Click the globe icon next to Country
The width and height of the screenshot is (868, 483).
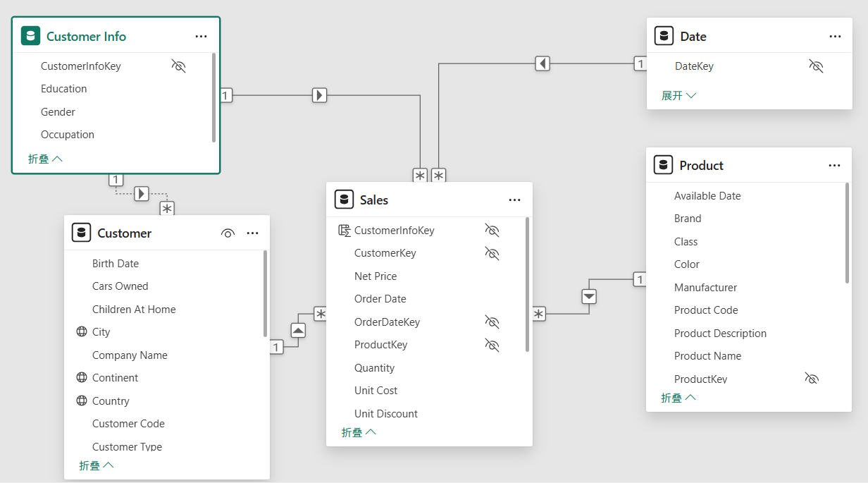point(82,401)
